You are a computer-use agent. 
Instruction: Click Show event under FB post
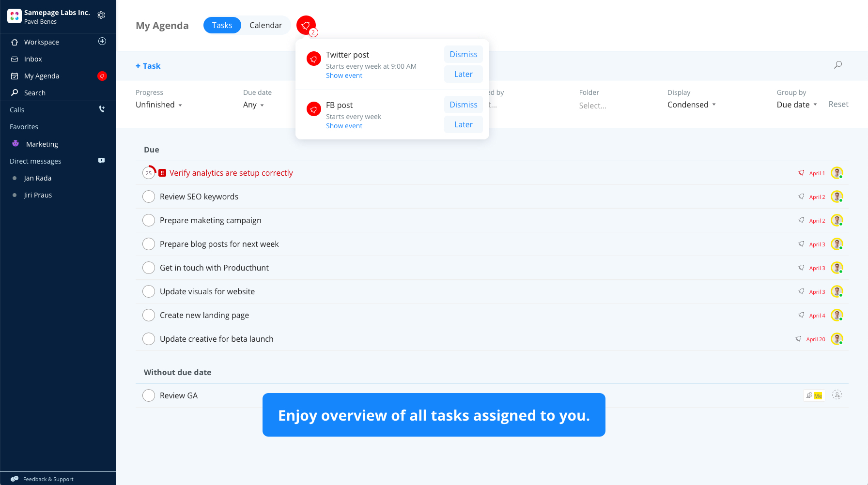(x=344, y=126)
